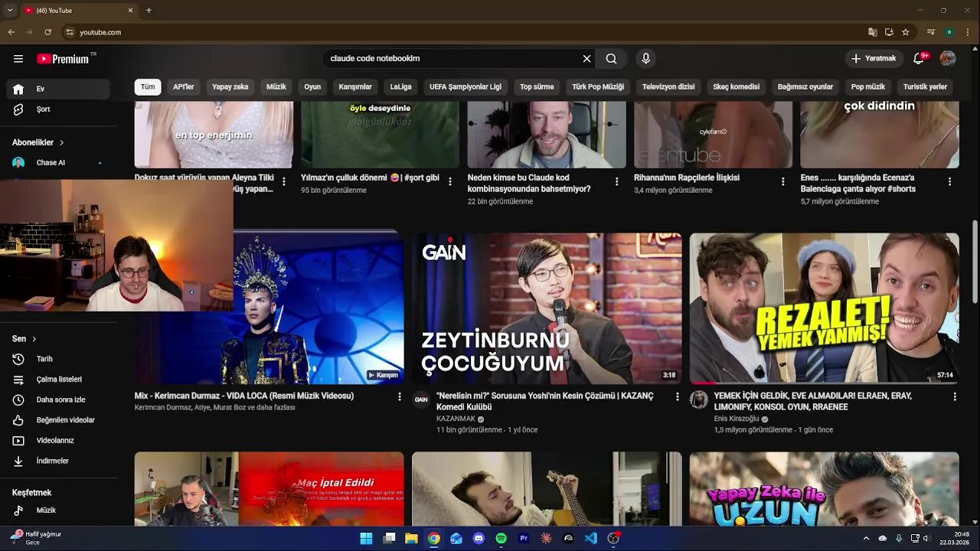Open the Chrome three-dot menu
The width and height of the screenshot is (980, 551).
pos(967,32)
